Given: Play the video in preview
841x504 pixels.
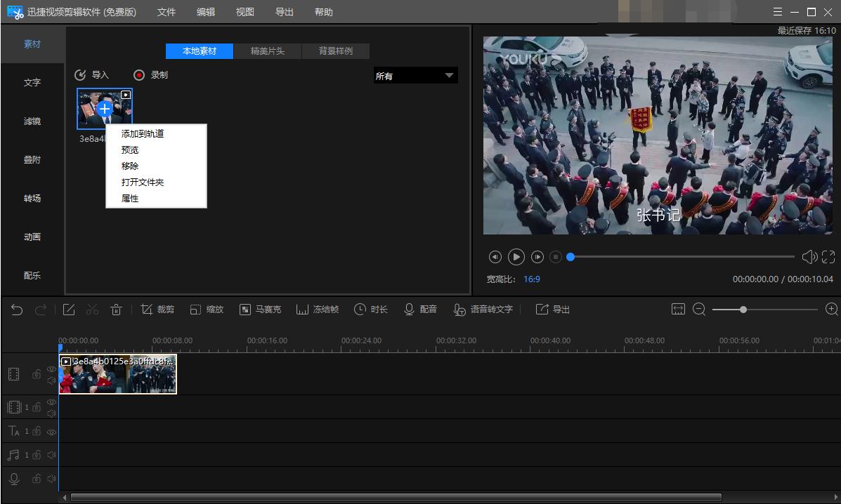Looking at the screenshot, I should tap(516, 257).
